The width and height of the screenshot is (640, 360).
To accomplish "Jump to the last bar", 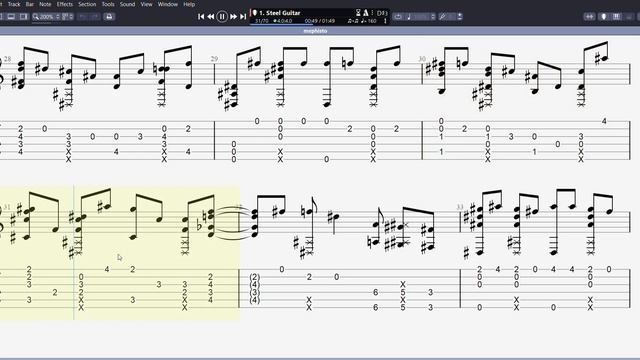I will 243,16.
